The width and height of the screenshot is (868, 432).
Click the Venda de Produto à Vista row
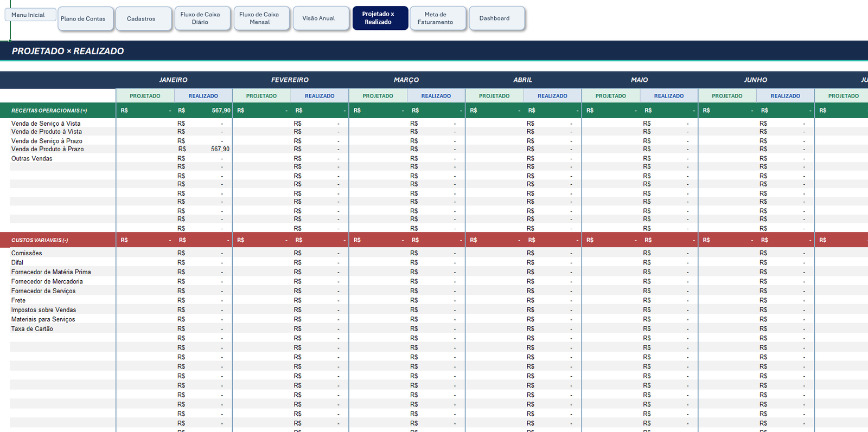click(47, 132)
